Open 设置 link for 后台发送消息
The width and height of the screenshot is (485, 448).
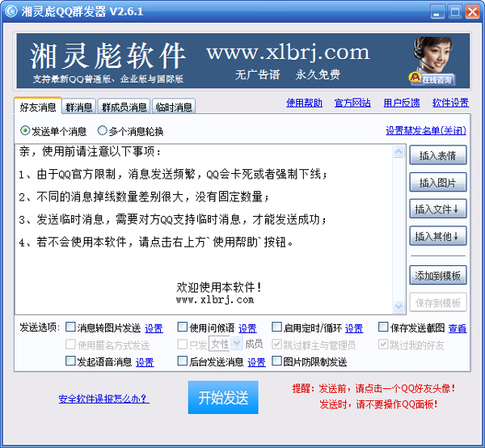256,362
